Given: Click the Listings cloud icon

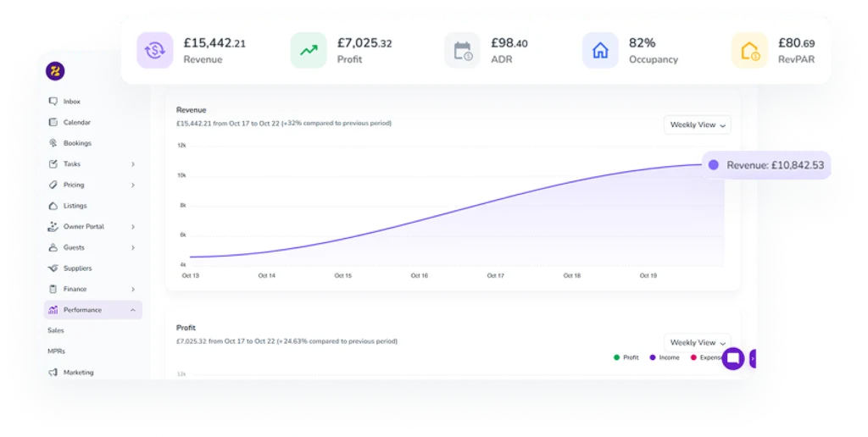Looking at the screenshot, I should (x=53, y=206).
